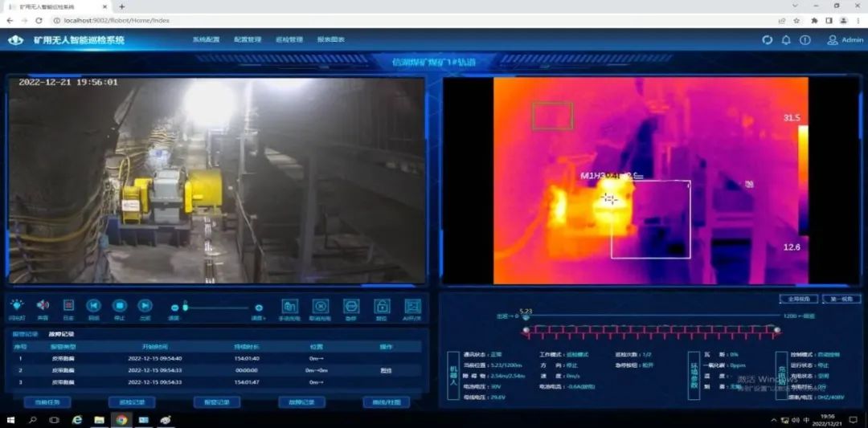The height and width of the screenshot is (428, 868).
Task: Click the forward (出巡) round button
Action: tap(145, 306)
